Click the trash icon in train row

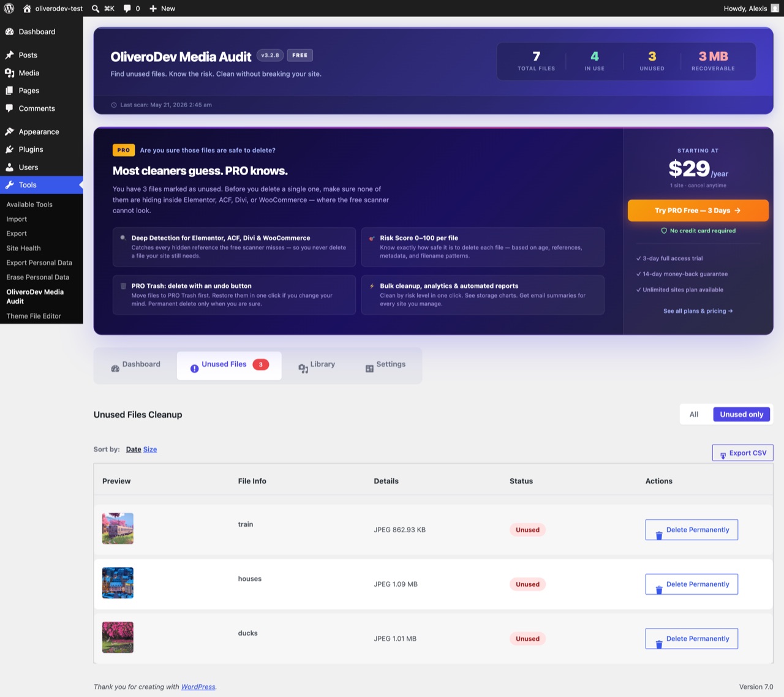click(x=659, y=535)
